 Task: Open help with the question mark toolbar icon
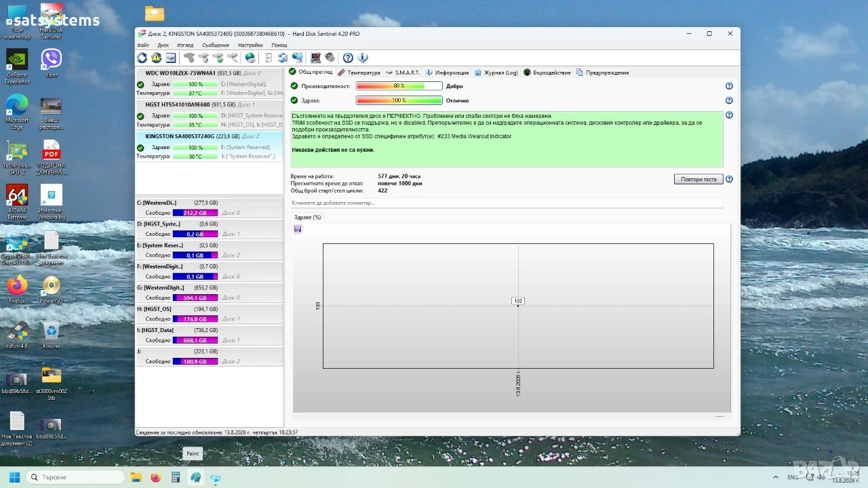348,58
